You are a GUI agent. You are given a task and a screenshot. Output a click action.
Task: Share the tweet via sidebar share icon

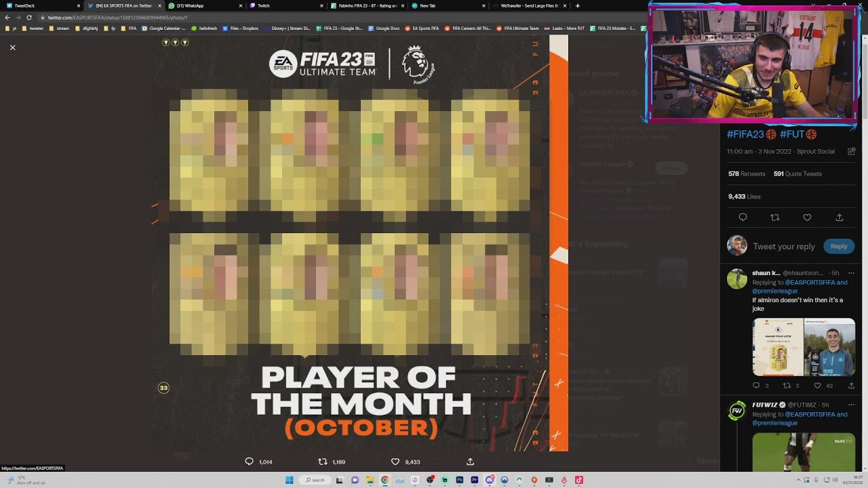click(840, 218)
